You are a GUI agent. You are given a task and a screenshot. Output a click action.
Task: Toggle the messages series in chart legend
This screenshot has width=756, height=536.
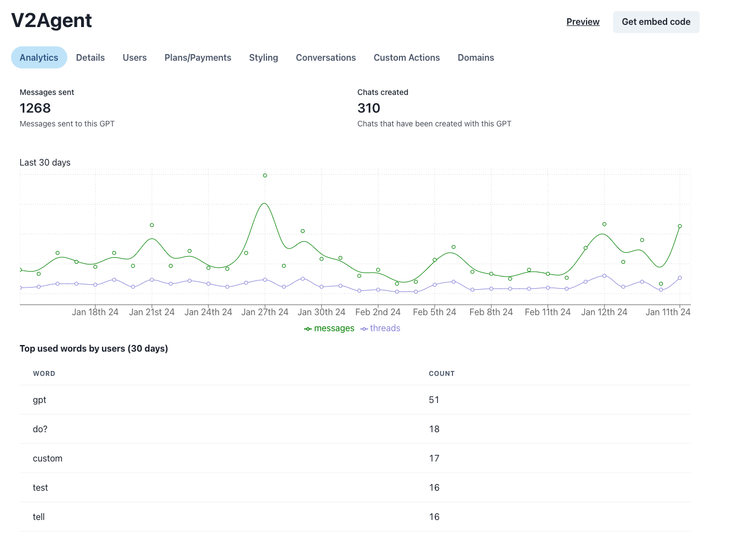[329, 328]
